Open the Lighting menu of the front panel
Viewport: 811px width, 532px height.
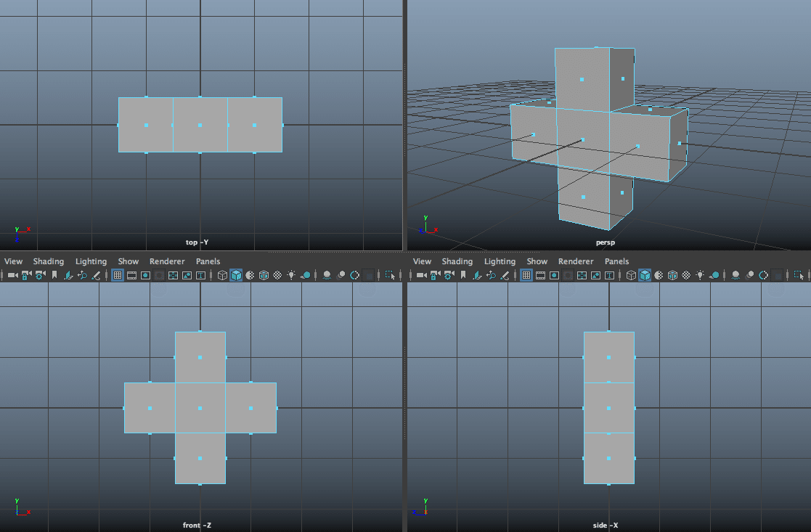91,261
